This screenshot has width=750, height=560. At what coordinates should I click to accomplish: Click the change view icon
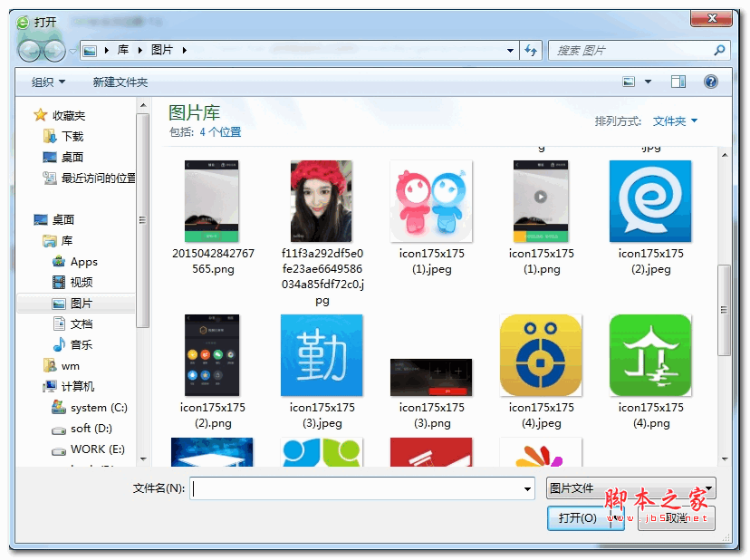[629, 82]
